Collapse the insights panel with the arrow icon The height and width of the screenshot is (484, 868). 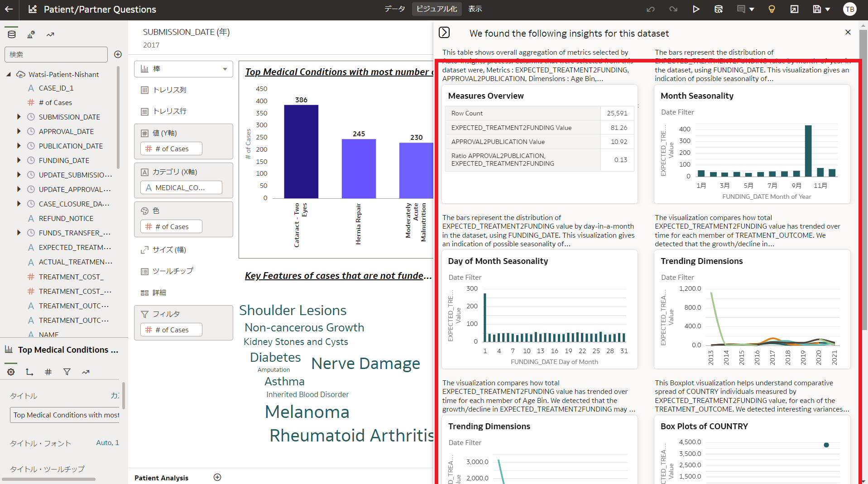[444, 32]
